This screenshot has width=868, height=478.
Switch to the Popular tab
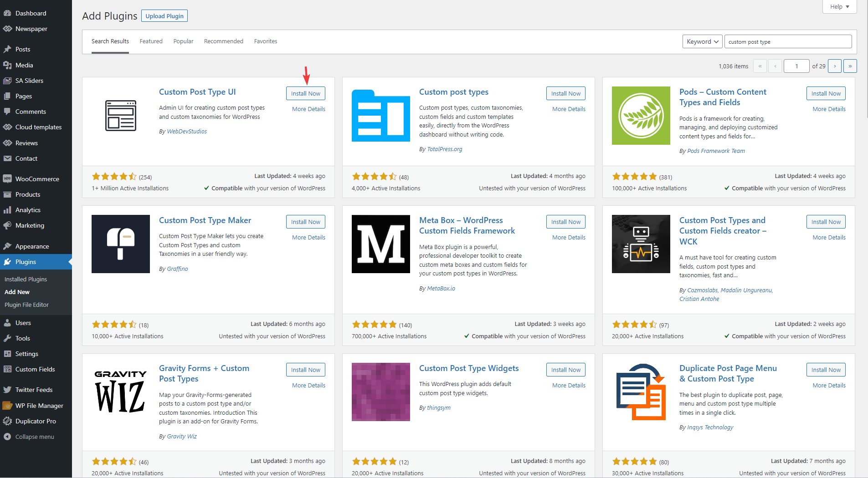[183, 41]
